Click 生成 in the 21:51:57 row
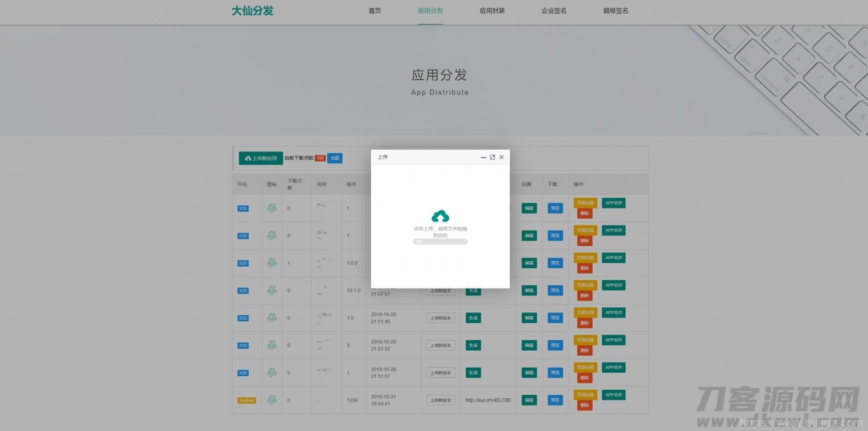 pyautogui.click(x=473, y=373)
